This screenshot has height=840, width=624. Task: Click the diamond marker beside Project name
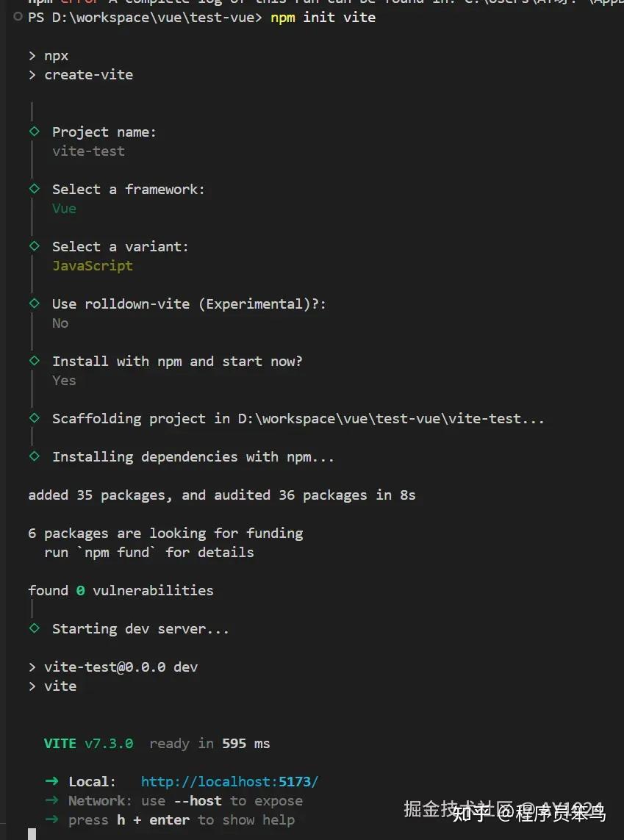point(35,132)
